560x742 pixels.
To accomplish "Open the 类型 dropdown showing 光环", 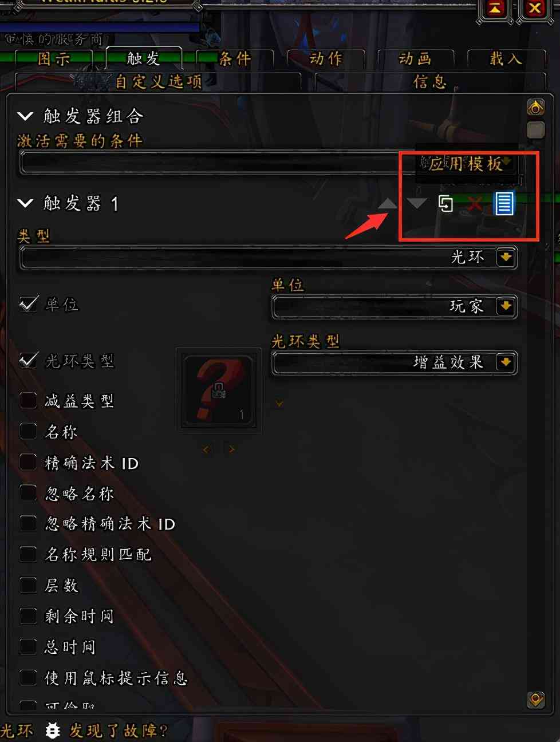I will (x=269, y=258).
